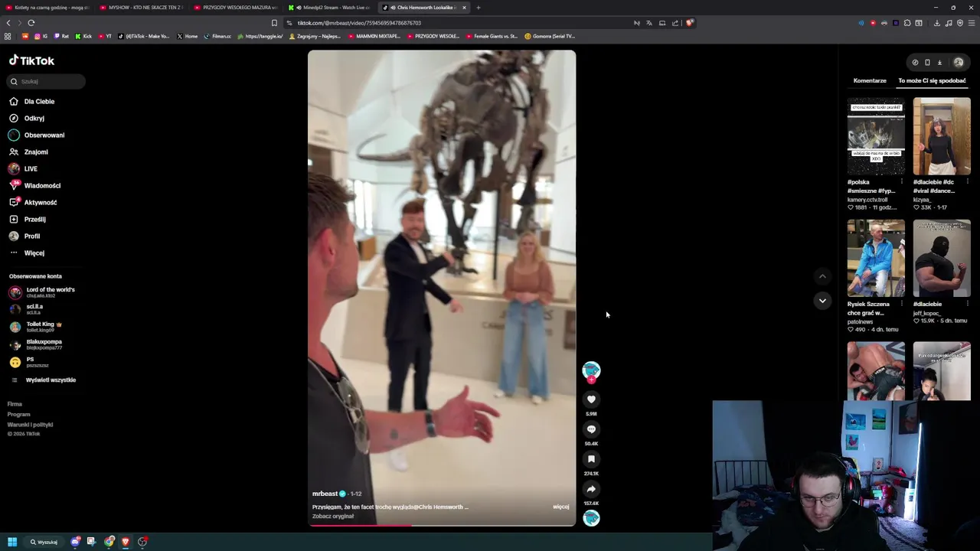Expand the Program footer section
The height and width of the screenshot is (551, 980).
pyautogui.click(x=19, y=414)
